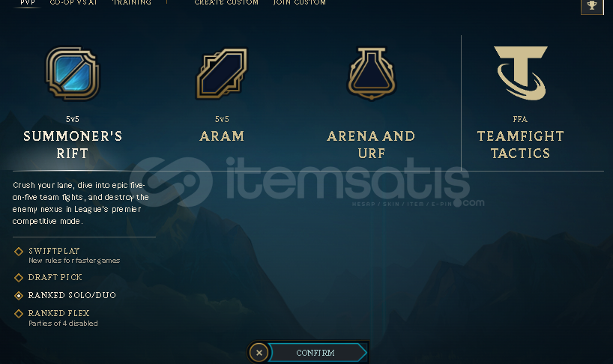This screenshot has width=613, height=364.
Task: Open the Co-op vs AI tab
Action: 73,3
